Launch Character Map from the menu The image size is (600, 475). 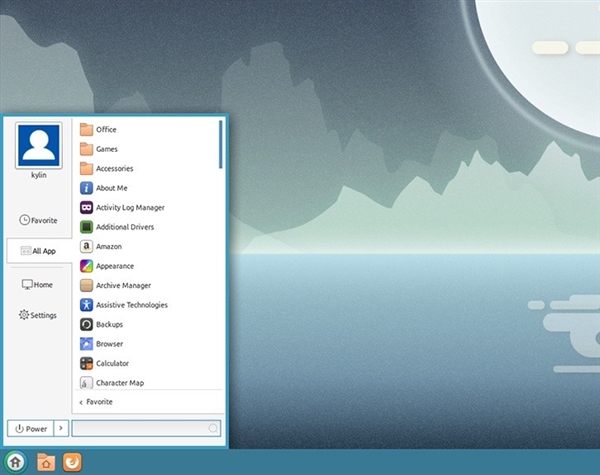point(118,383)
